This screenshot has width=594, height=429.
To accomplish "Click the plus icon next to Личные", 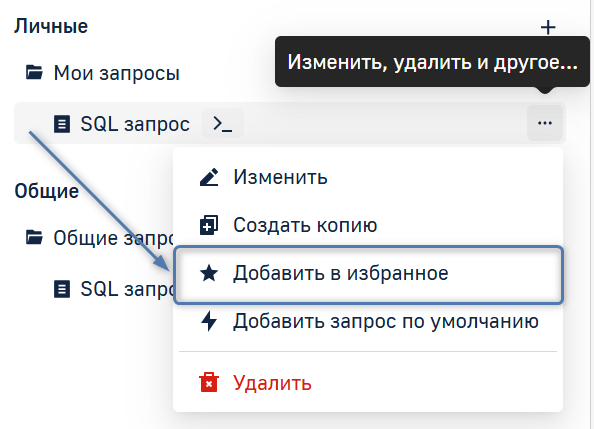I will (548, 27).
